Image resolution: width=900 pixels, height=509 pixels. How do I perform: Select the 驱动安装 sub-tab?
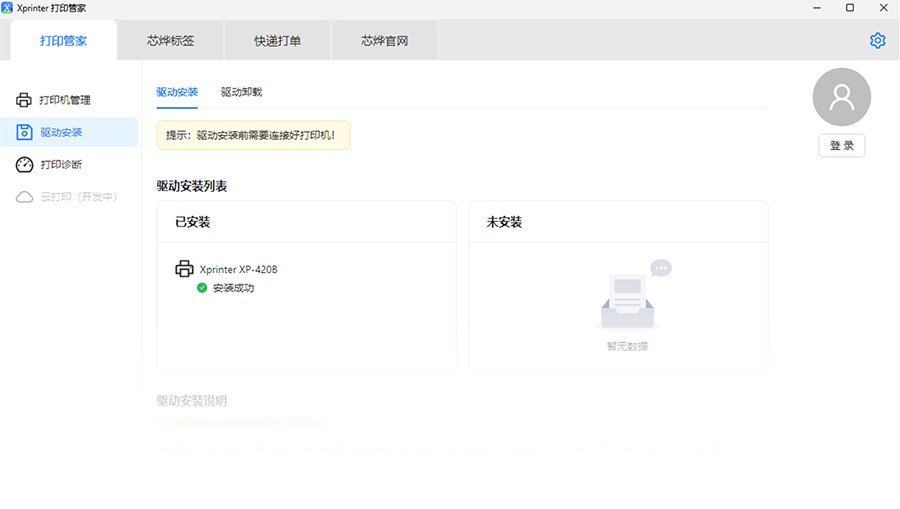pos(177,92)
